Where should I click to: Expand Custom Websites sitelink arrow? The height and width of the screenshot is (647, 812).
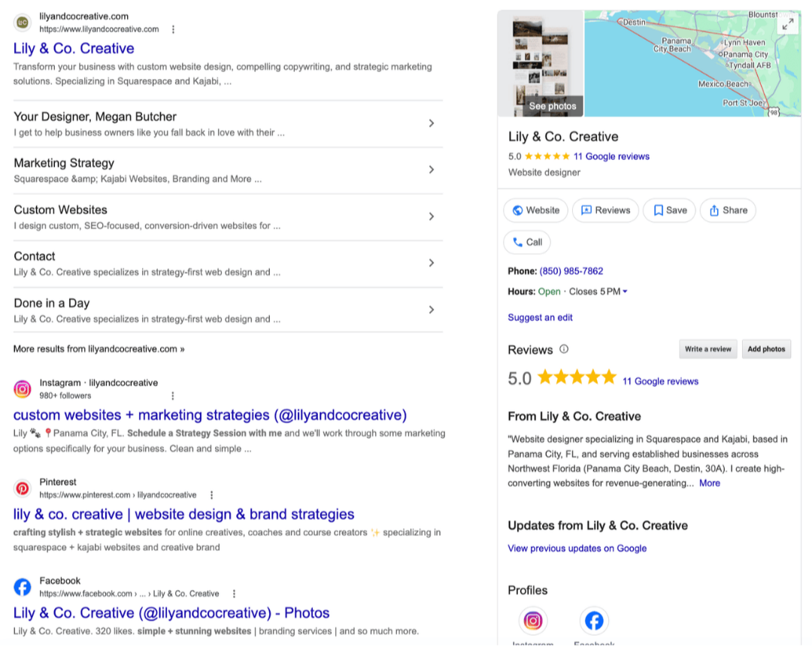point(432,216)
